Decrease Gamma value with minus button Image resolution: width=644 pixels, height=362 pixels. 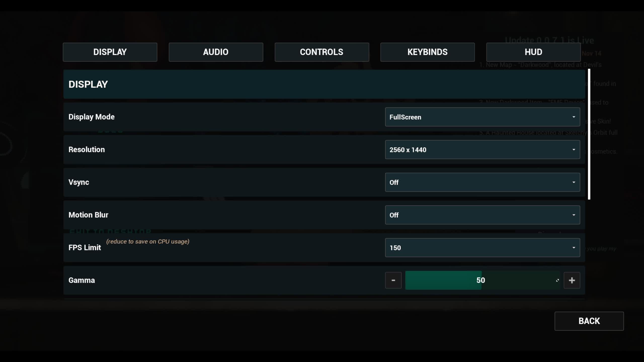(393, 280)
